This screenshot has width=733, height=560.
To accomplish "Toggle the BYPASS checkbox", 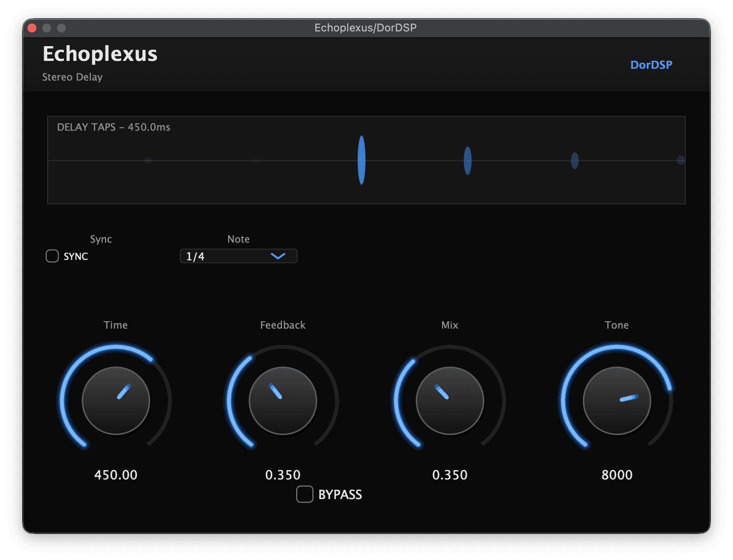I will [305, 495].
